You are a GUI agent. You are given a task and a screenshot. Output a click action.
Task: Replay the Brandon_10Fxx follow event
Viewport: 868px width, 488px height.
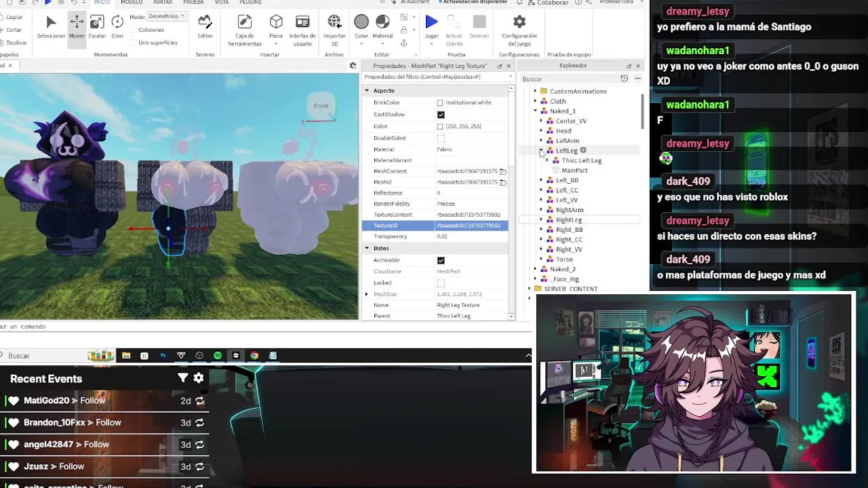tap(199, 423)
